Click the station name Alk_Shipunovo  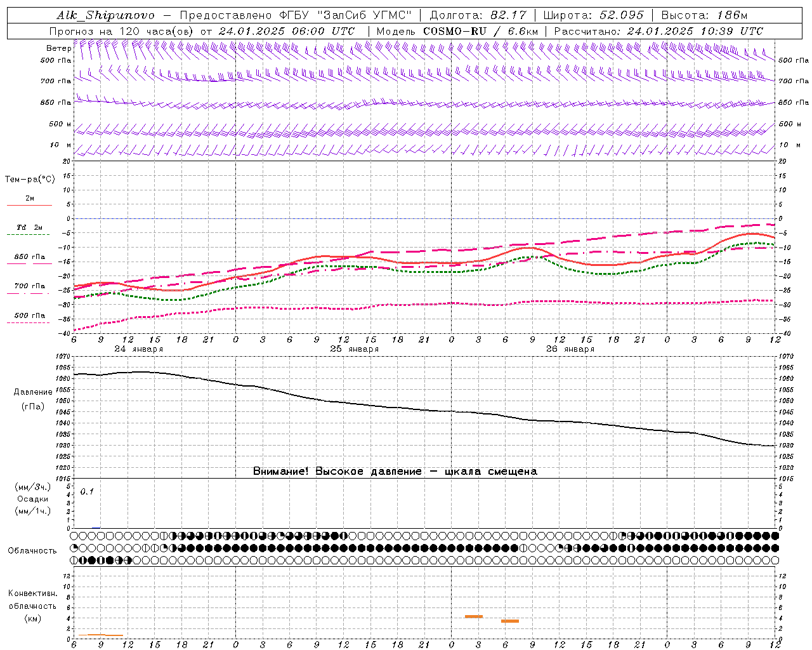(x=105, y=15)
